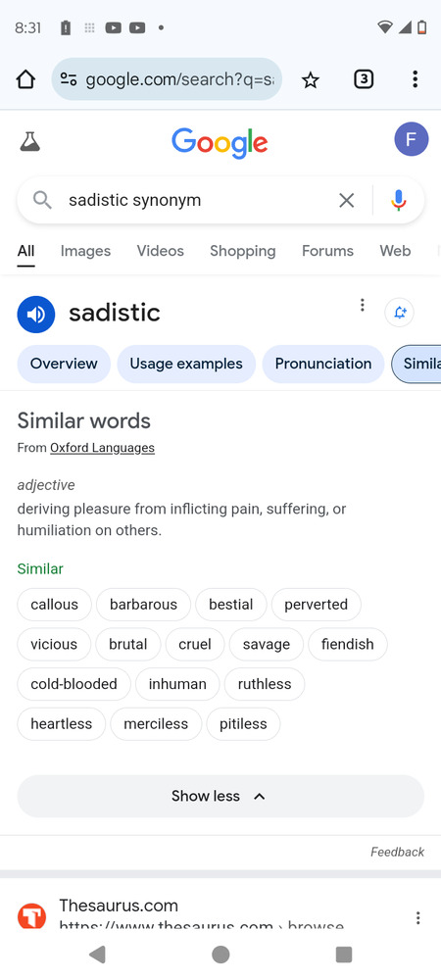Switch to the Images tab

pos(85,251)
